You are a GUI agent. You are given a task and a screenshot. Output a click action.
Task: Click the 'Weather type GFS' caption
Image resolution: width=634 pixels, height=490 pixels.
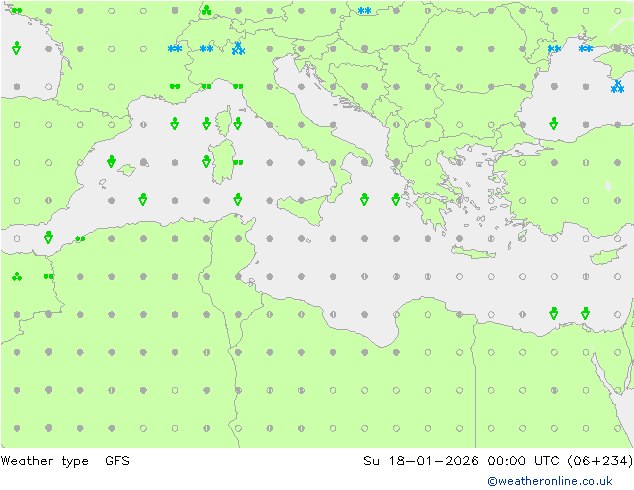pos(65,461)
